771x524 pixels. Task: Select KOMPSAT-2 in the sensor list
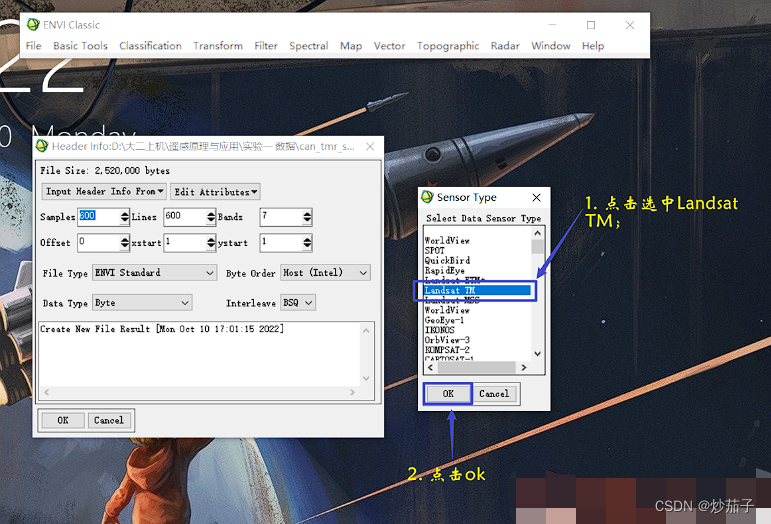(x=447, y=349)
